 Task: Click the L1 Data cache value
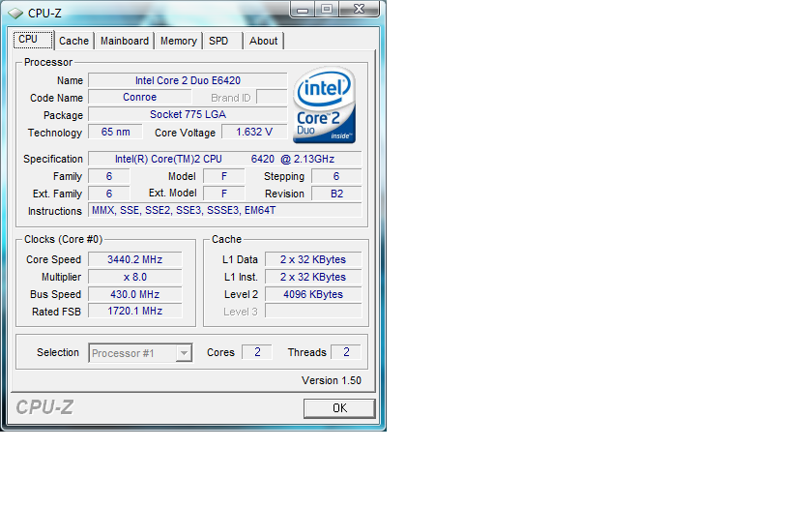tap(313, 259)
